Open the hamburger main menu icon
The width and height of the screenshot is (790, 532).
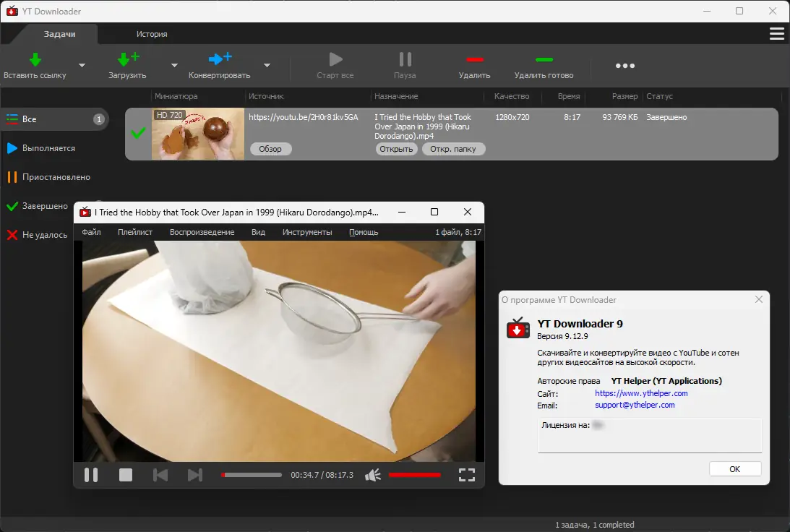tap(777, 34)
